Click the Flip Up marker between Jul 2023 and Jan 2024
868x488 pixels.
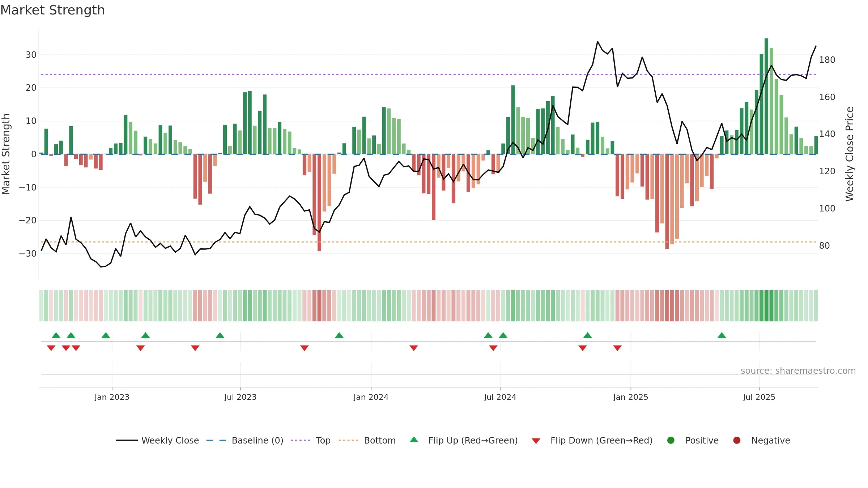pos(339,335)
